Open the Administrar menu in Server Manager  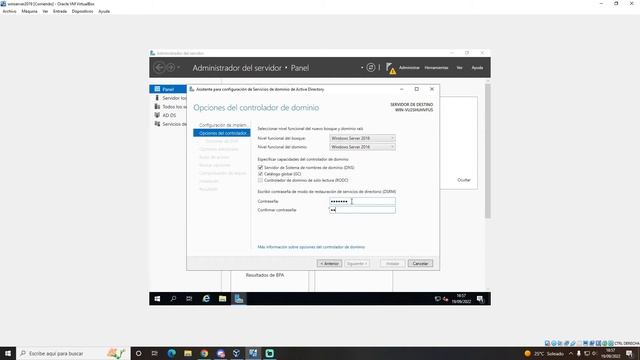pos(409,68)
